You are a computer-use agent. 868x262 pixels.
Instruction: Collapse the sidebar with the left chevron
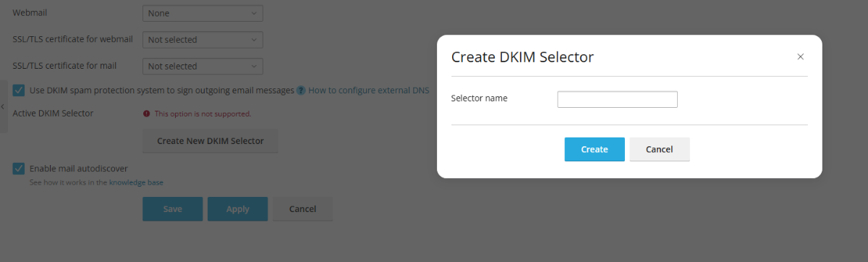click(3, 107)
